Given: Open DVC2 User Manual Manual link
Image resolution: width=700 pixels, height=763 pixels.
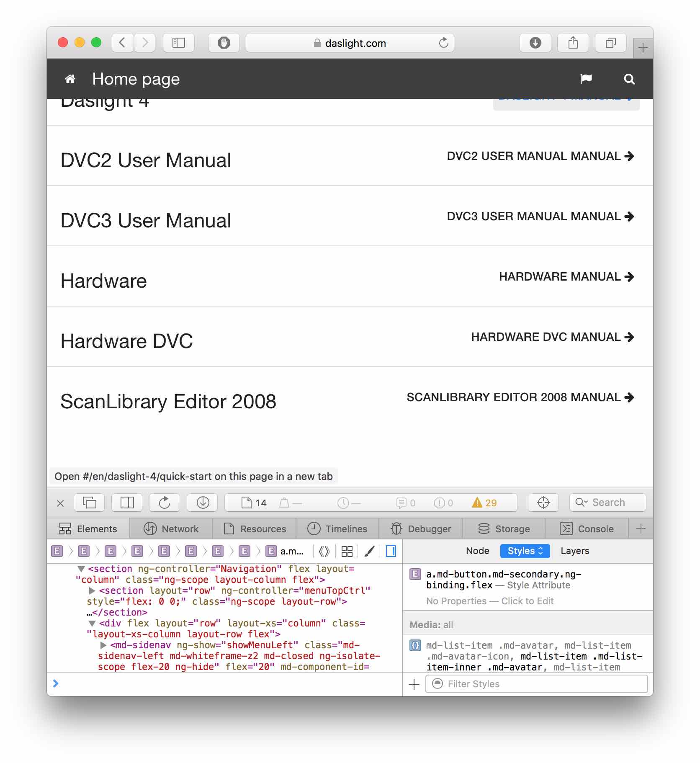Looking at the screenshot, I should click(x=540, y=156).
